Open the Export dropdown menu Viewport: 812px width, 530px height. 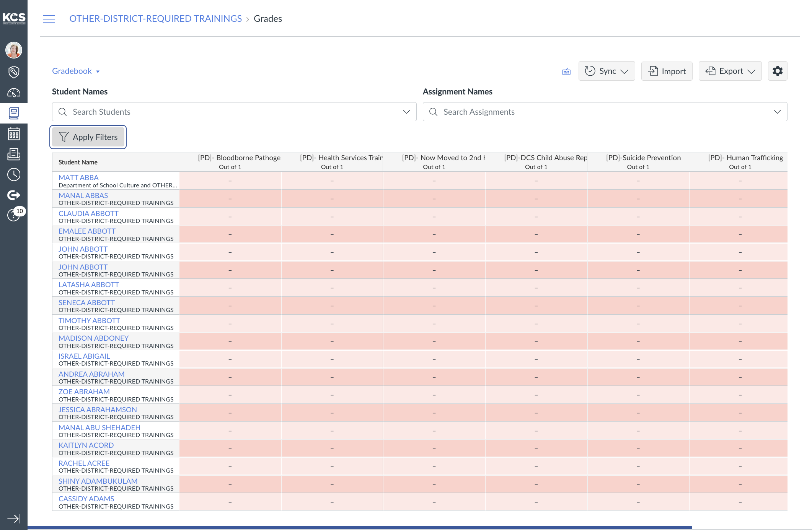tap(730, 71)
